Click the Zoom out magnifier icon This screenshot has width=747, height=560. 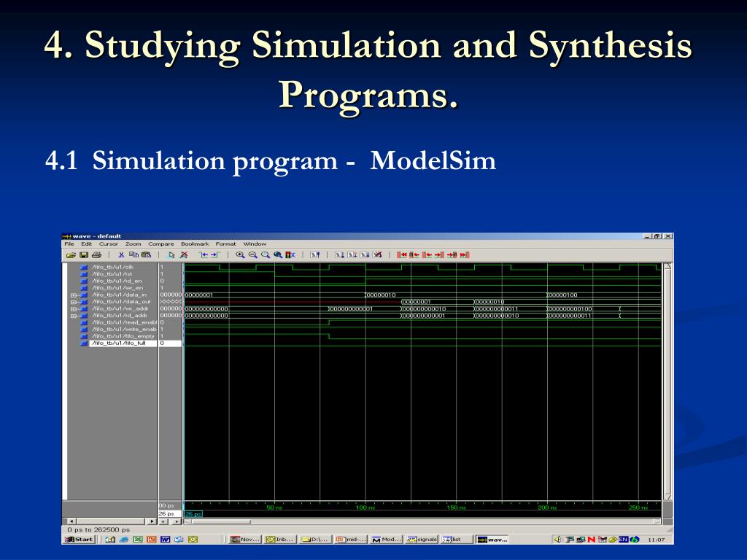coord(253,254)
